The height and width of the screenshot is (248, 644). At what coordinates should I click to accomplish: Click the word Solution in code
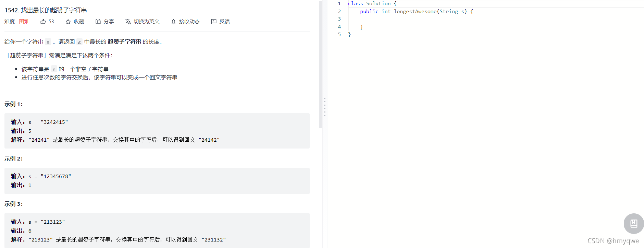(379, 3)
